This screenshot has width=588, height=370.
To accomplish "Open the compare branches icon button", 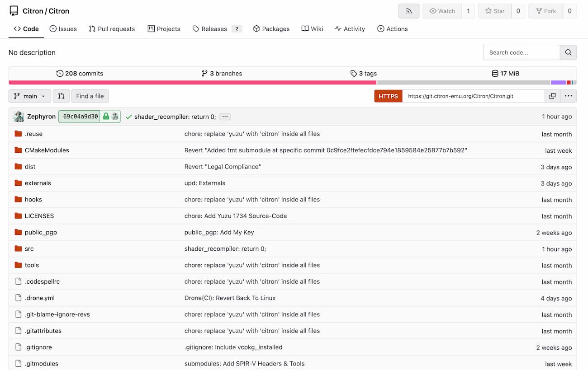I will (x=62, y=96).
